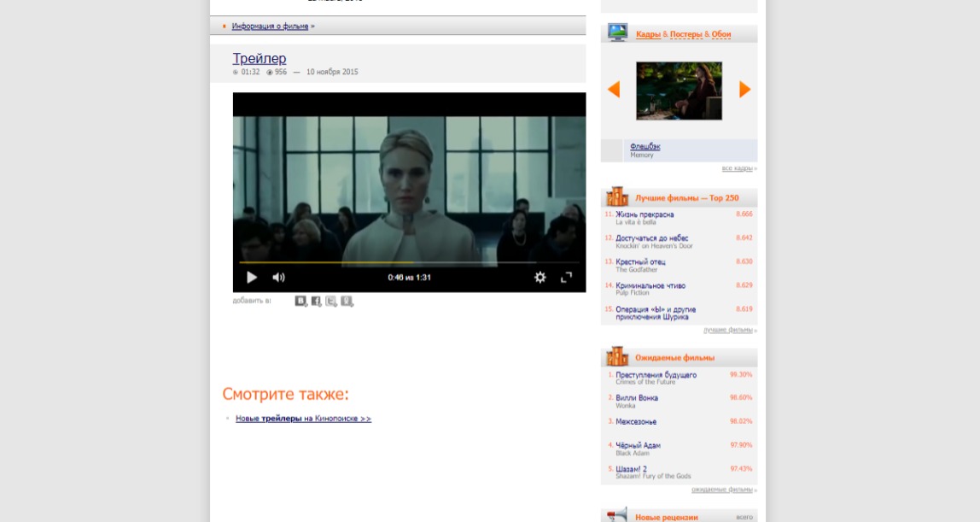The image size is (980, 522).
Task: Share the trailer to Odnoklassniki
Action: click(347, 302)
